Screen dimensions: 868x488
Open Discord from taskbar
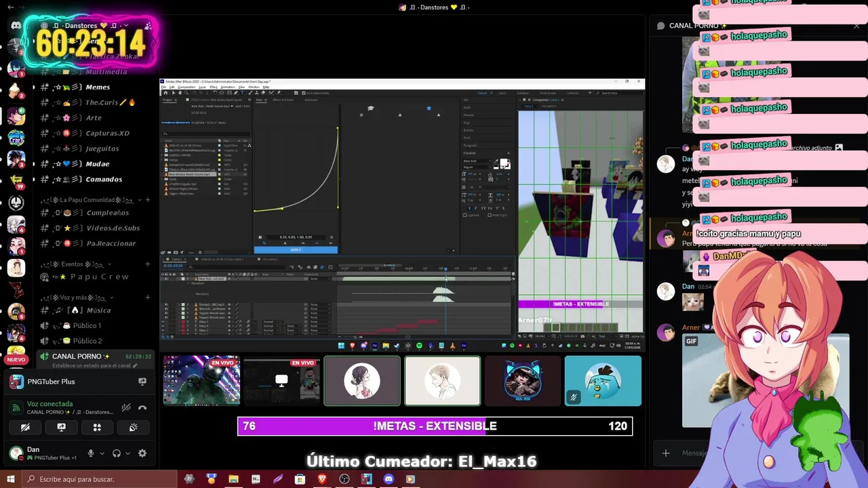389,479
